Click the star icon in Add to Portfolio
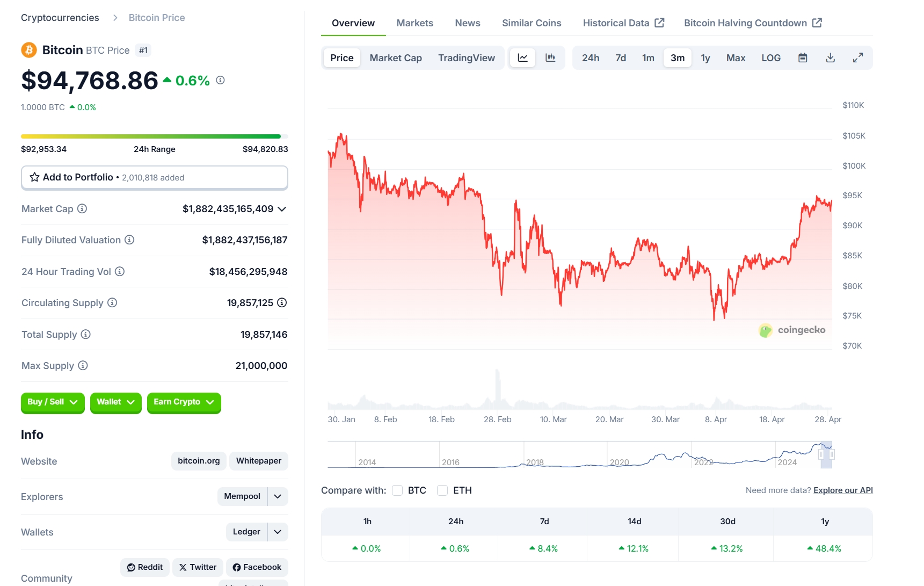This screenshot has height=586, width=924. pyautogui.click(x=34, y=177)
